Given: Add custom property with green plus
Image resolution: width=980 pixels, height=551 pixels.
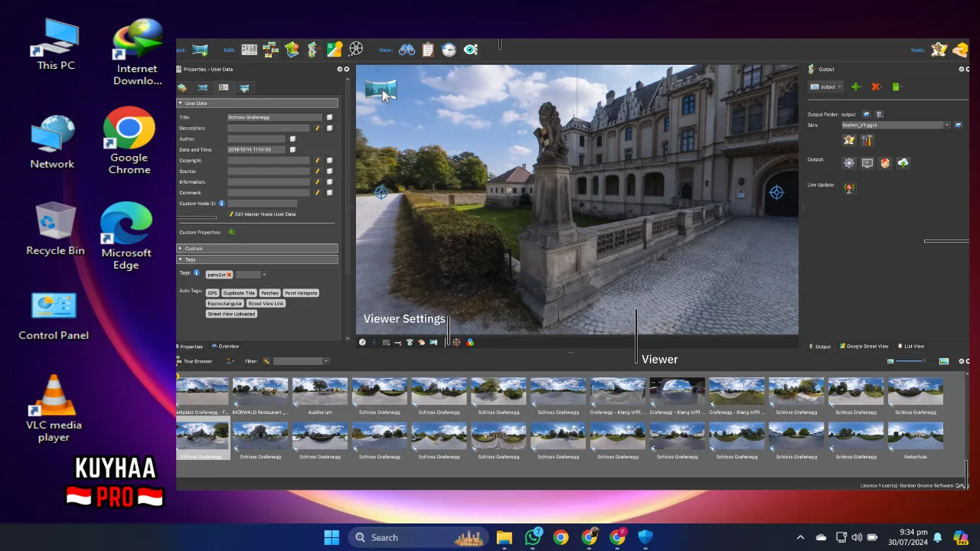Looking at the screenshot, I should click(231, 232).
